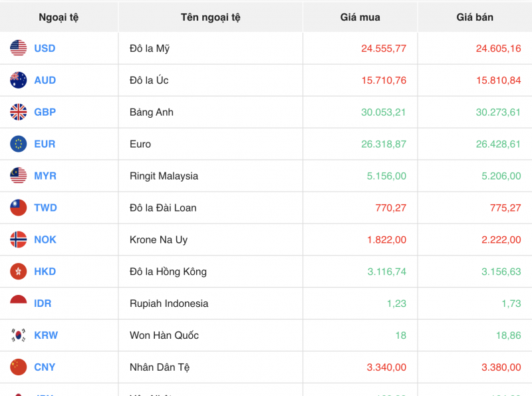Click the Australian flag icon
532x396 pixels.
(19, 81)
